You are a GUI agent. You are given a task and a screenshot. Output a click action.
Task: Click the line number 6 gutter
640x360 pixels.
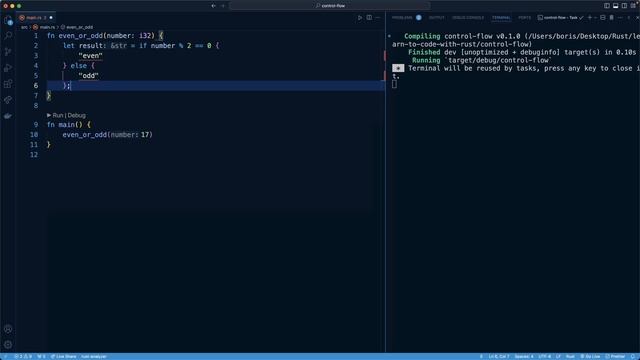click(36, 85)
